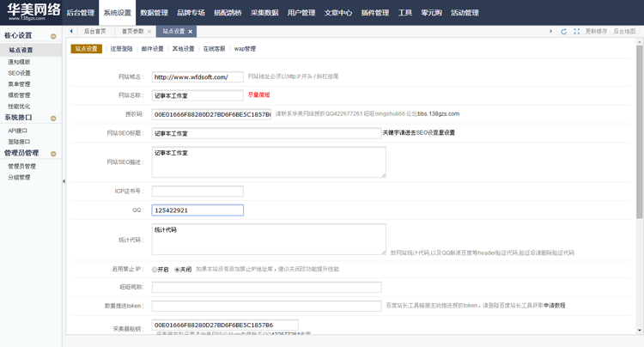Open the 后台管理 top menu
Screen dimensions: 644x347
(81, 13)
